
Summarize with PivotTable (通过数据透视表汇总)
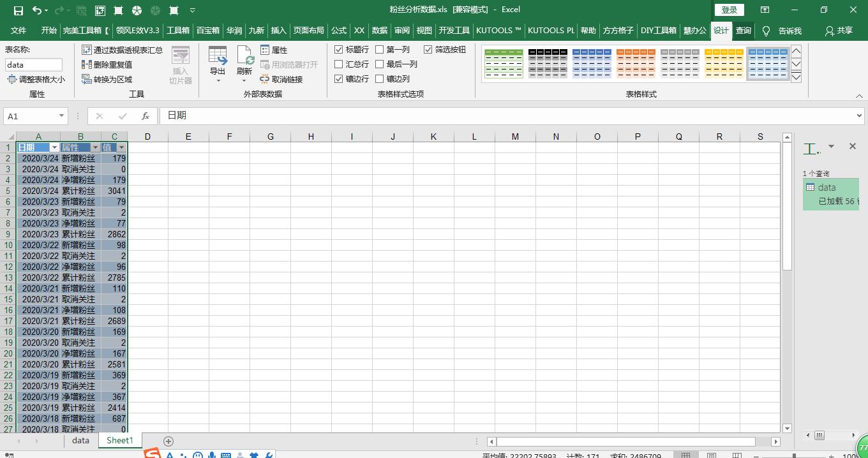click(x=122, y=50)
